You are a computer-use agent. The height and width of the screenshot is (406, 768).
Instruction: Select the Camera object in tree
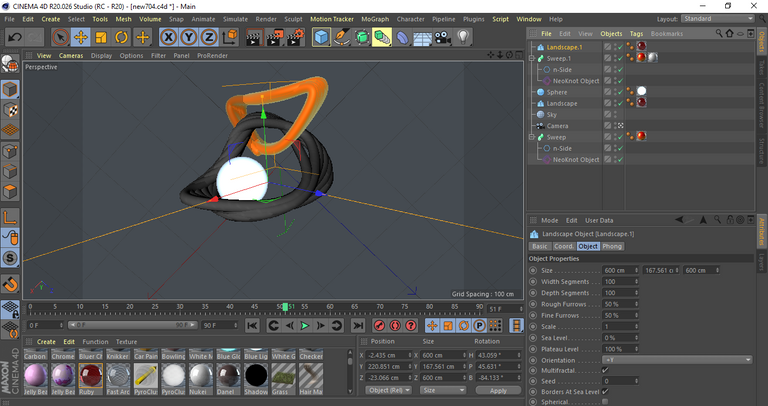(557, 126)
